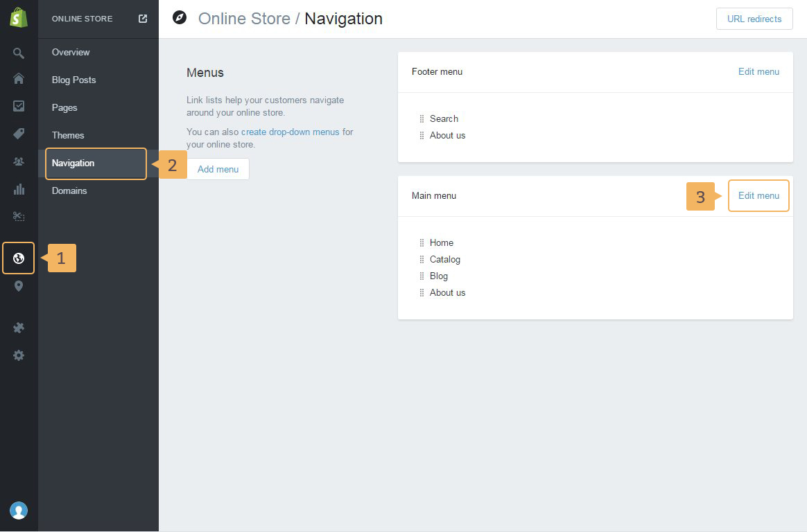Image resolution: width=807 pixels, height=532 pixels.
Task: Open Customers using the people icon
Action: pyautogui.click(x=19, y=161)
